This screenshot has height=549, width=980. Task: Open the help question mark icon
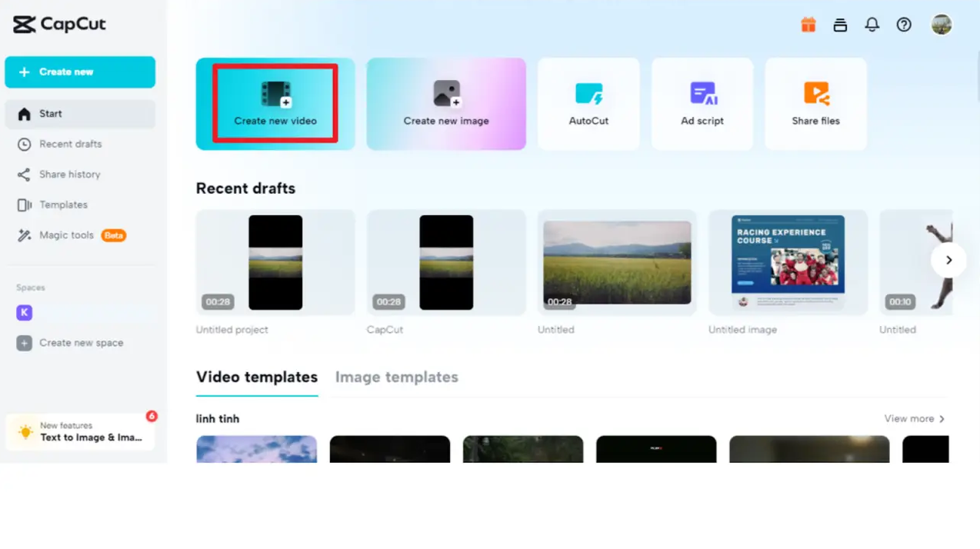904,25
